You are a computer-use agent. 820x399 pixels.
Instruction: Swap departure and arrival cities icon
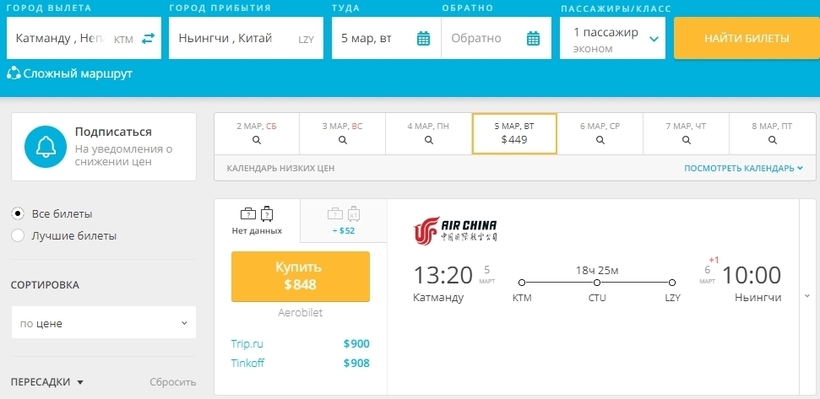point(149,38)
